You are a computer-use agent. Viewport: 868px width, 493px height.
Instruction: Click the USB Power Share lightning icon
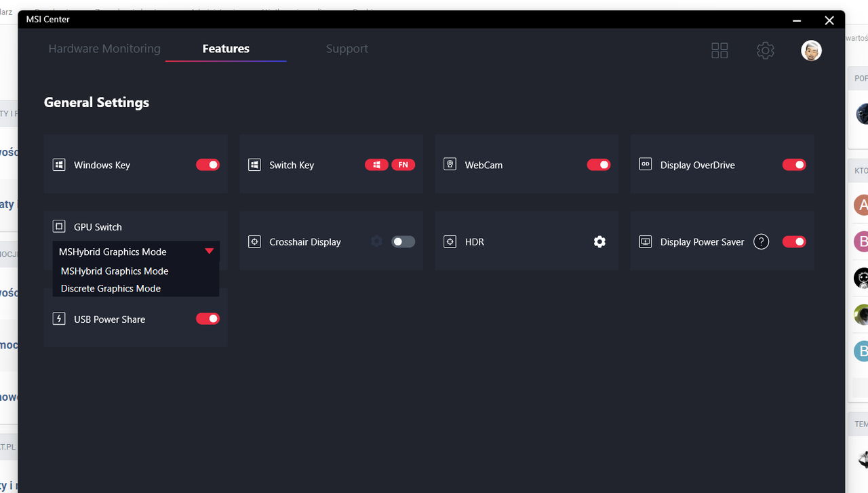[59, 319]
